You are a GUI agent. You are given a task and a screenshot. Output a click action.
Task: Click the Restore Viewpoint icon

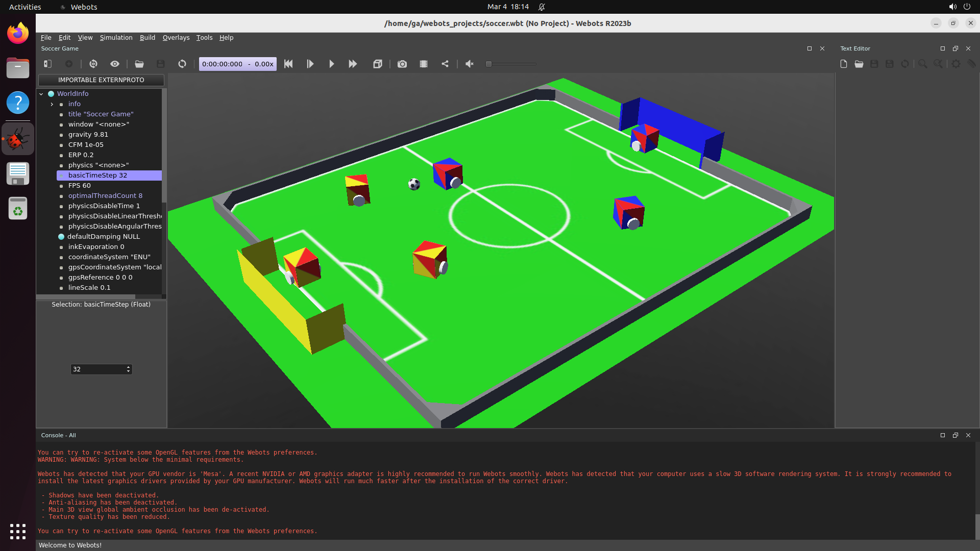pyautogui.click(x=93, y=64)
